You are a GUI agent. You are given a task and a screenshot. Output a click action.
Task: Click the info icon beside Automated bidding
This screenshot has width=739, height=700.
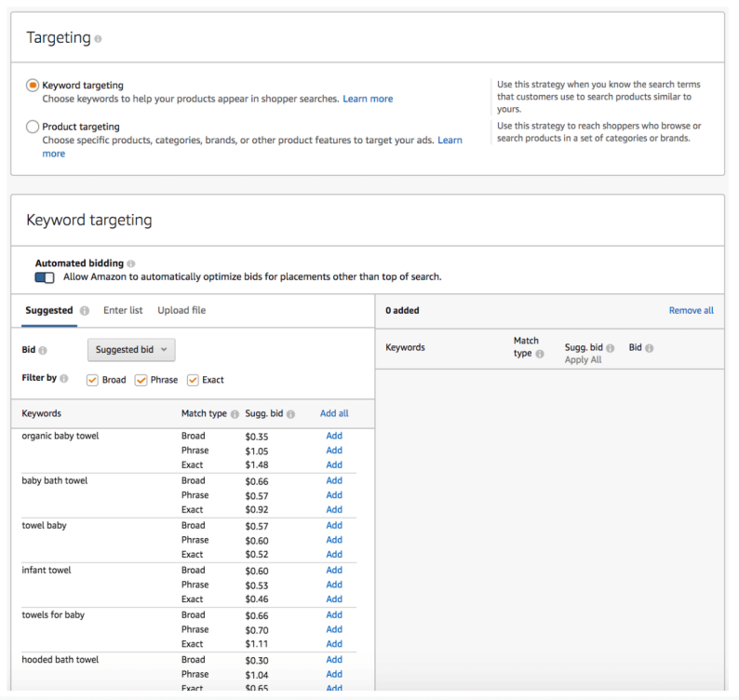[x=131, y=264]
